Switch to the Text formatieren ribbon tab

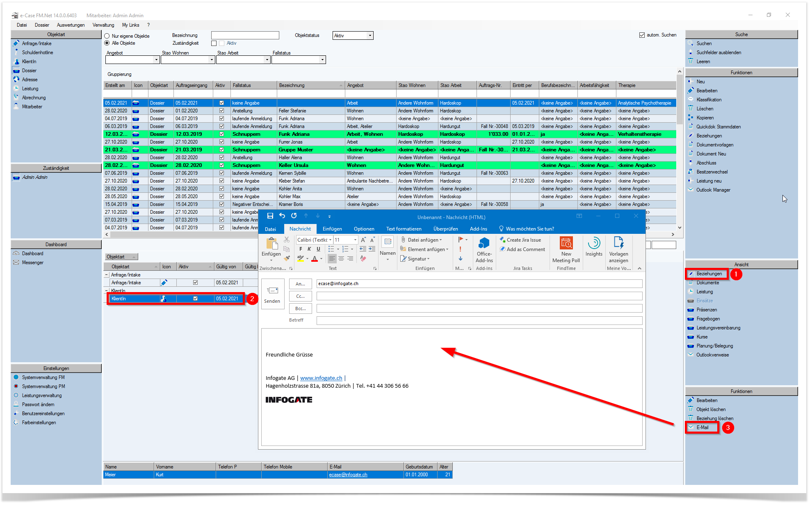[x=404, y=229]
